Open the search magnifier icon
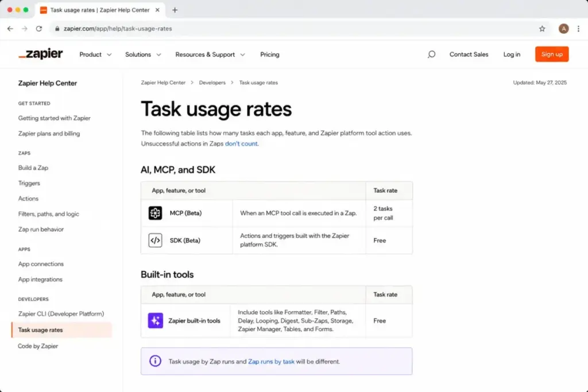 click(431, 55)
